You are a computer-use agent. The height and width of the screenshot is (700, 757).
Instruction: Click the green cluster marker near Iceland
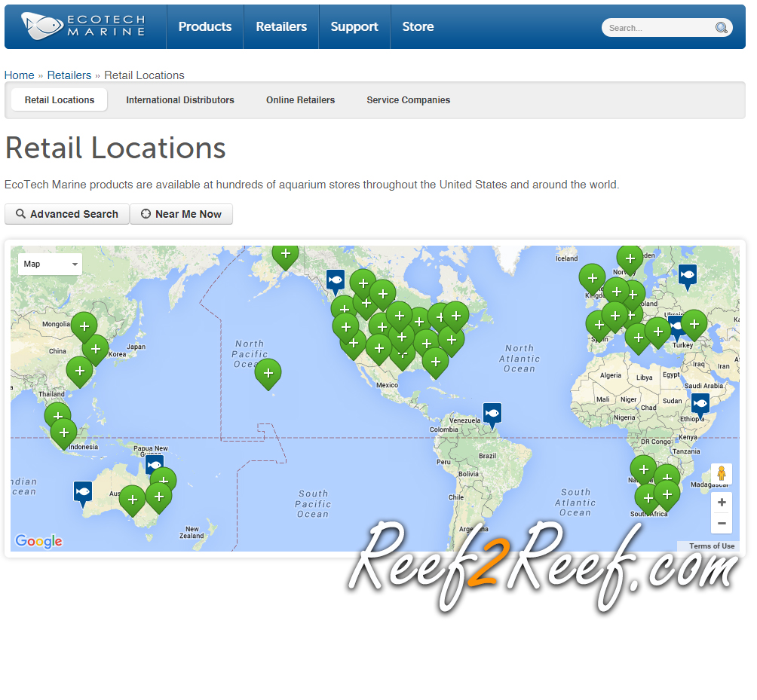(x=593, y=280)
